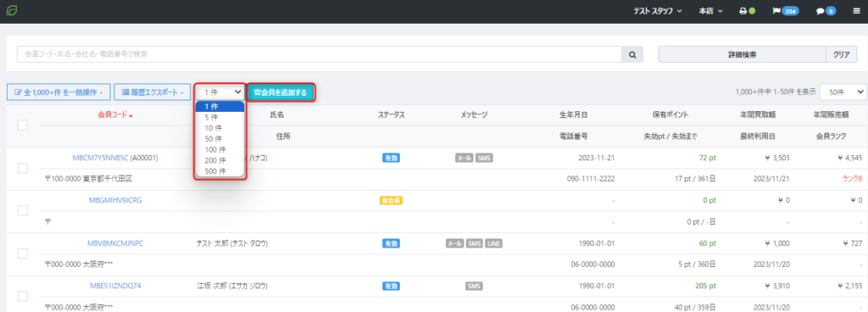Open the 50件 page size dropdown
The image size is (868, 312).
[x=843, y=92]
